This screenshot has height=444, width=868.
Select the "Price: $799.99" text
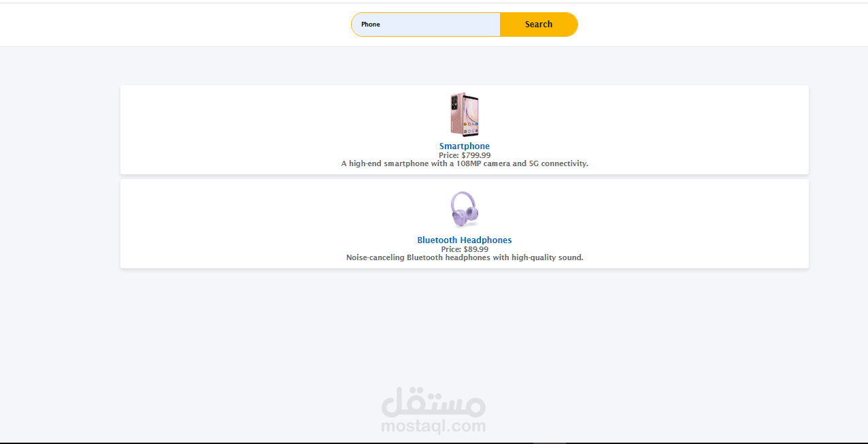coord(465,155)
